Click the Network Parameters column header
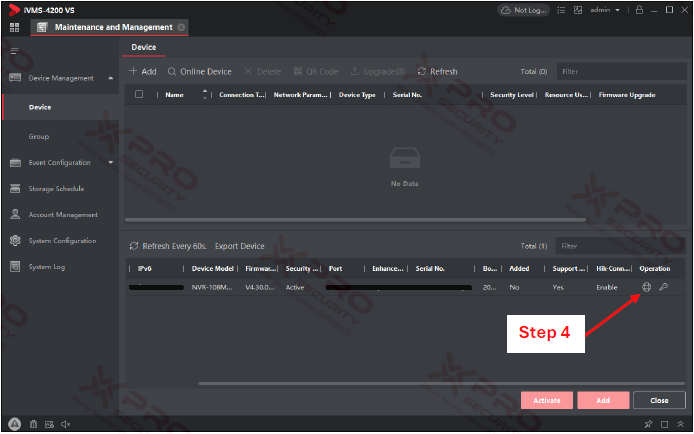 tap(300, 95)
